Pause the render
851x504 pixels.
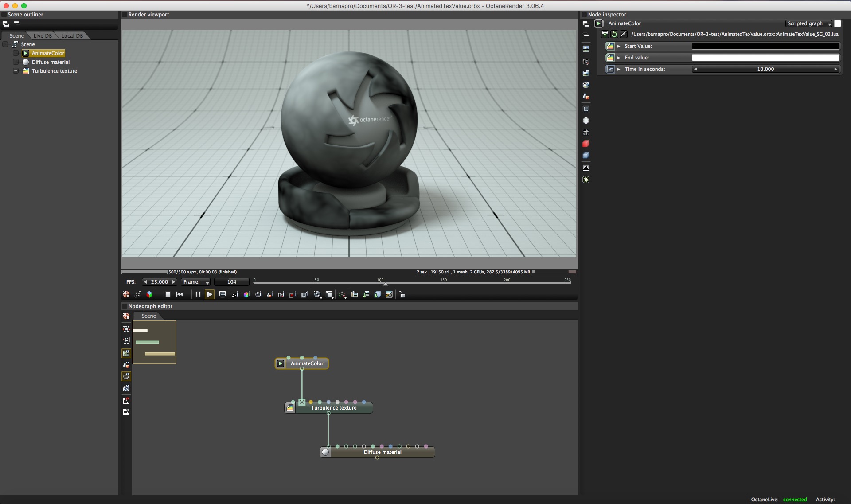(x=198, y=294)
